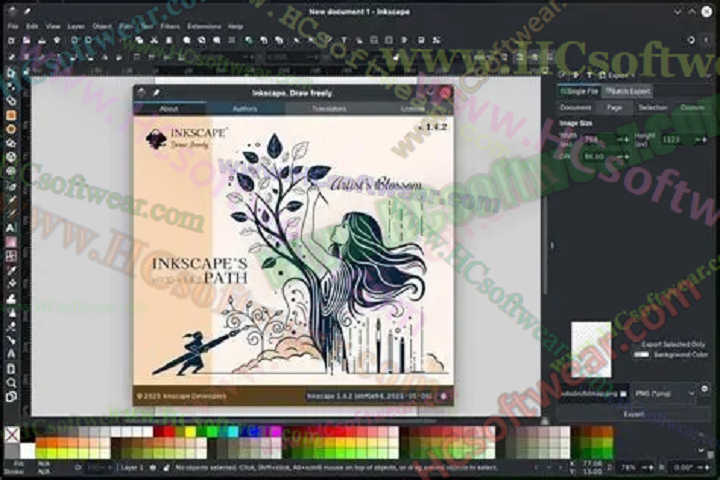Increase DPI with plus stepper
Screen dimensions: 720x480
click(627, 157)
